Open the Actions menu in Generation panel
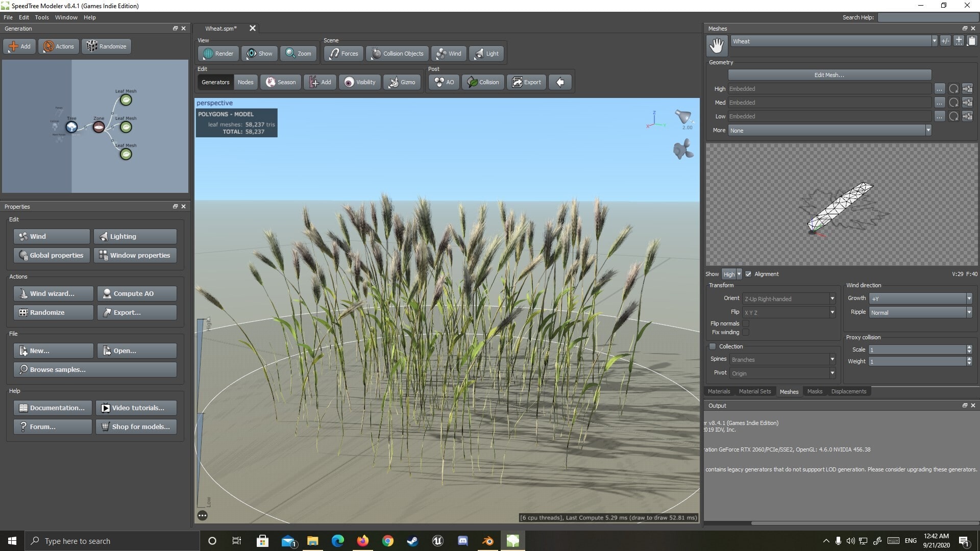This screenshot has width=980, height=551. click(x=58, y=46)
